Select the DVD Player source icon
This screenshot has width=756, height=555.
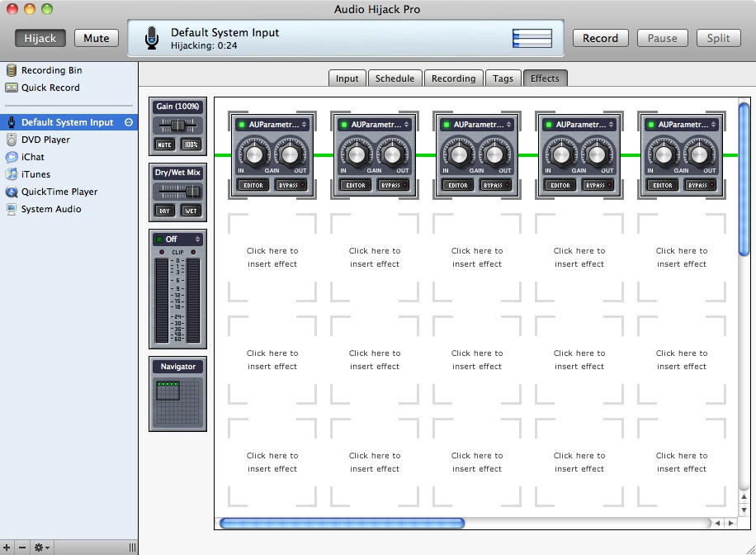tap(12, 140)
